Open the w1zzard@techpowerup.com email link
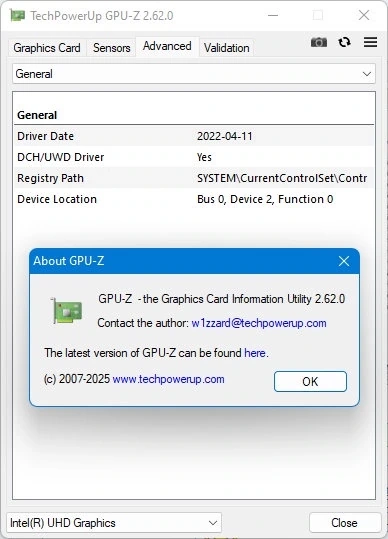The image size is (388, 539). tap(259, 323)
